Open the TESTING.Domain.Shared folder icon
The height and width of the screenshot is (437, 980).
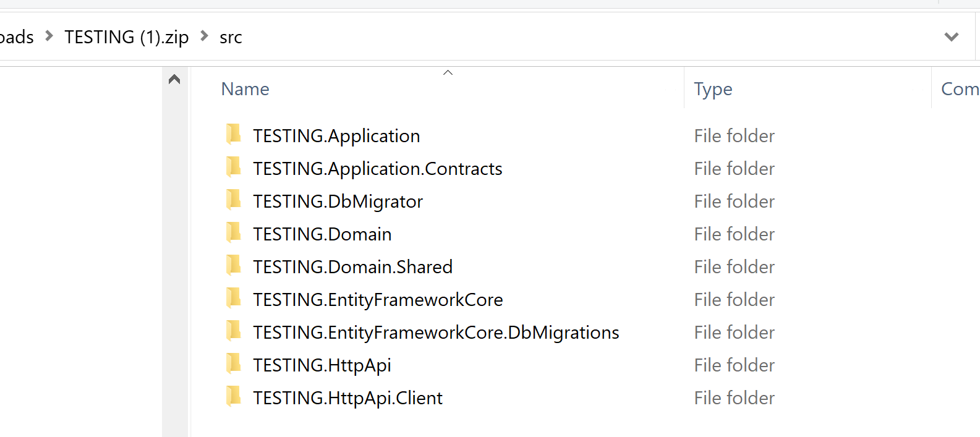tap(234, 266)
